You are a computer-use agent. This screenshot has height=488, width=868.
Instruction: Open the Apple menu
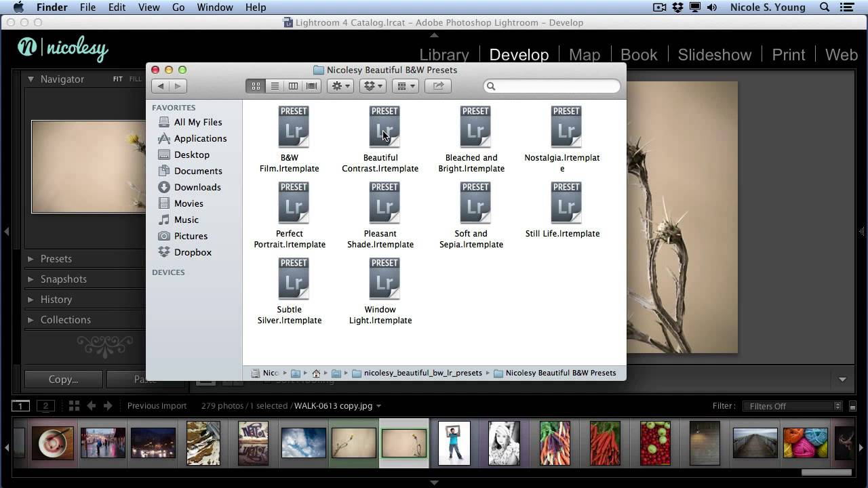(18, 7)
